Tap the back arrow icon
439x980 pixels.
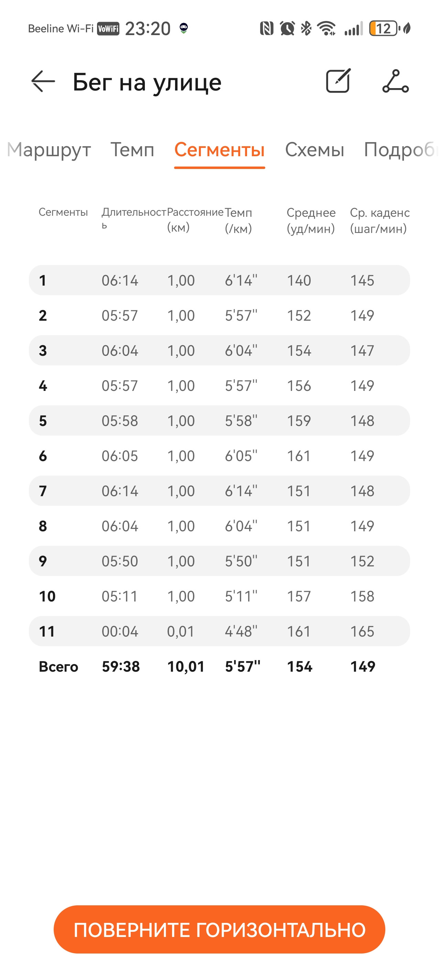coord(43,82)
